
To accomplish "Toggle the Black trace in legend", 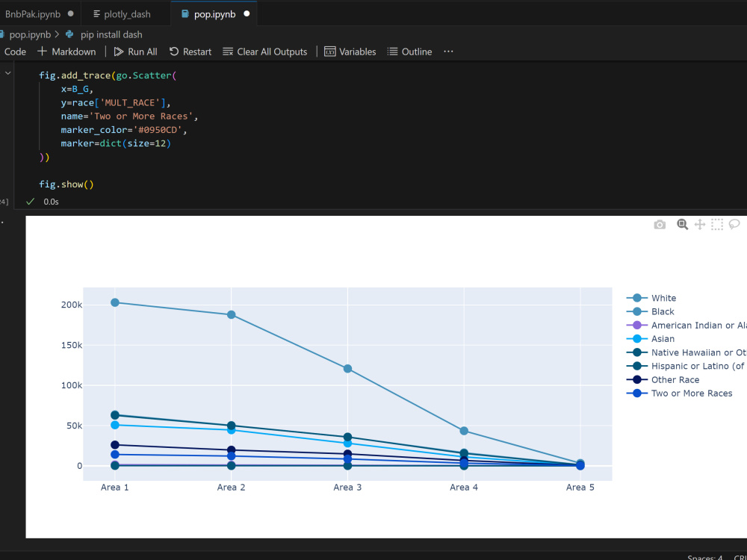I will pyautogui.click(x=651, y=311).
